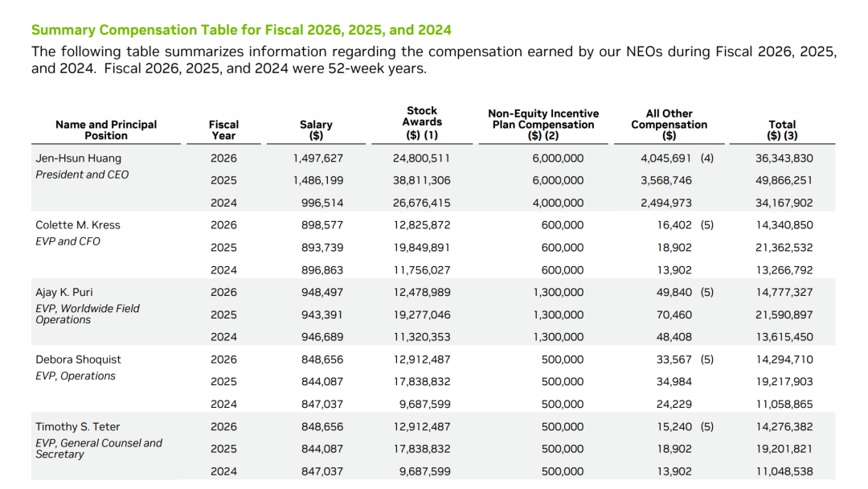
Task: Click the Debora Shoquist name cell
Action: point(78,360)
